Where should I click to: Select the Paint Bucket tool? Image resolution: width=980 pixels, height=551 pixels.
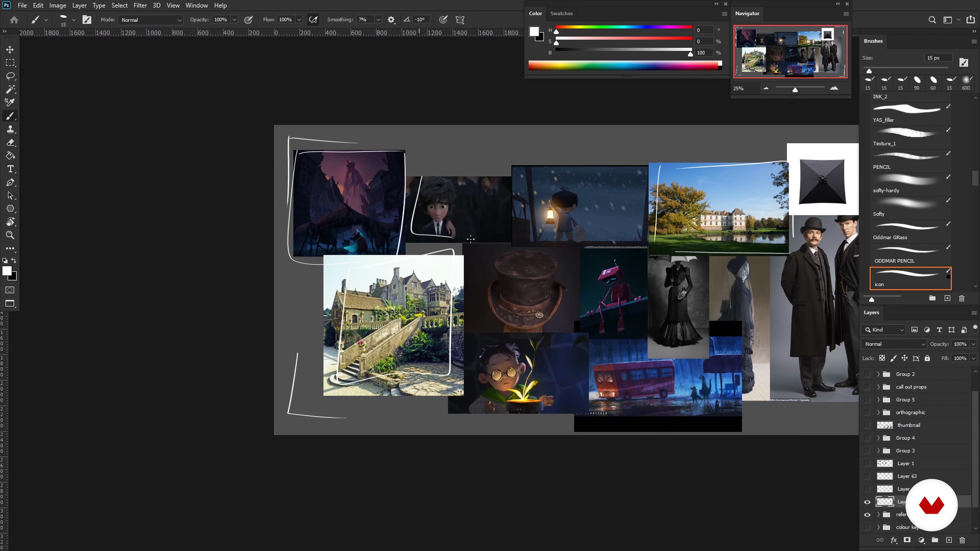10,156
